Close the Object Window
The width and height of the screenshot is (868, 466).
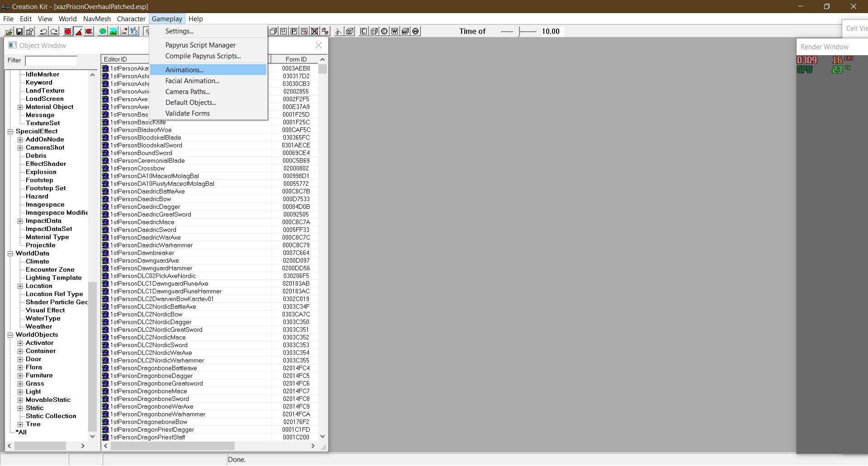point(319,45)
